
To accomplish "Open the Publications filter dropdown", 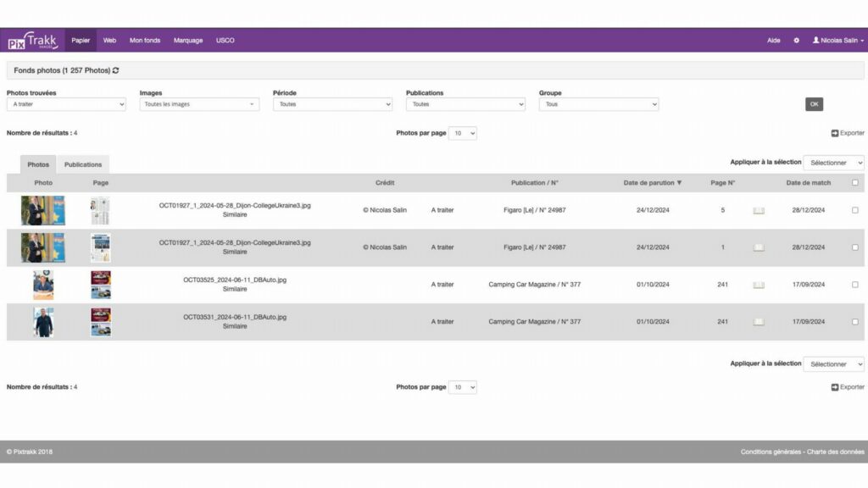I will point(465,104).
